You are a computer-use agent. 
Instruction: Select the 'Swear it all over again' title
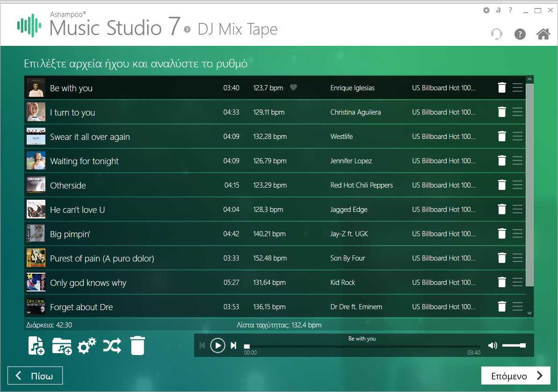pyautogui.click(x=90, y=137)
